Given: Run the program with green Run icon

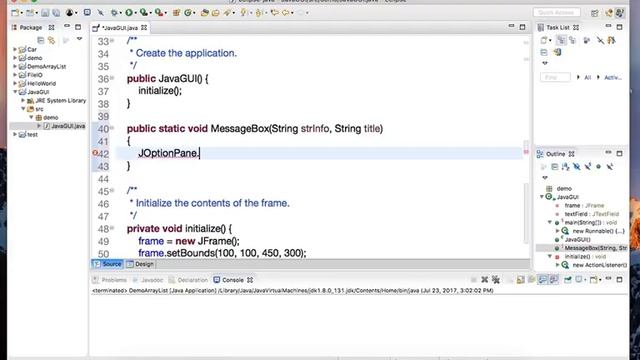Looking at the screenshot, I should click(129, 13).
